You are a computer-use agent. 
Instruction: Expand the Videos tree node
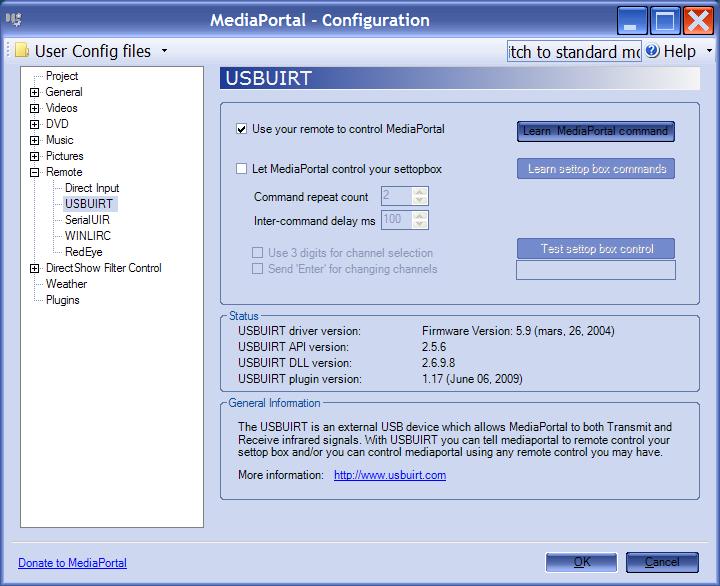pos(35,108)
